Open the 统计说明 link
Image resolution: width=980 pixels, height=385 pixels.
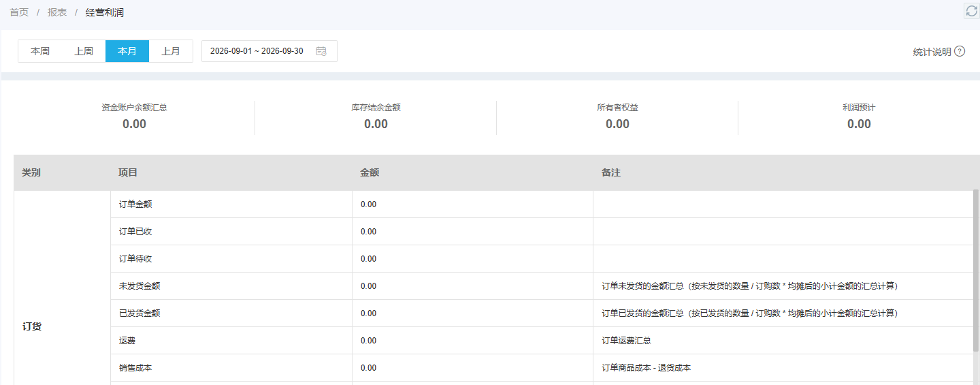click(932, 52)
